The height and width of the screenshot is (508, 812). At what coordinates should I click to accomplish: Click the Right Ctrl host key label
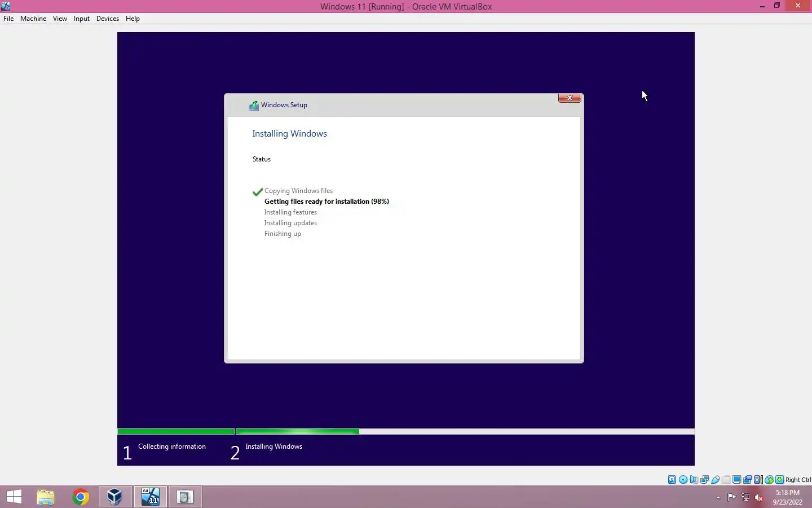pyautogui.click(x=798, y=480)
